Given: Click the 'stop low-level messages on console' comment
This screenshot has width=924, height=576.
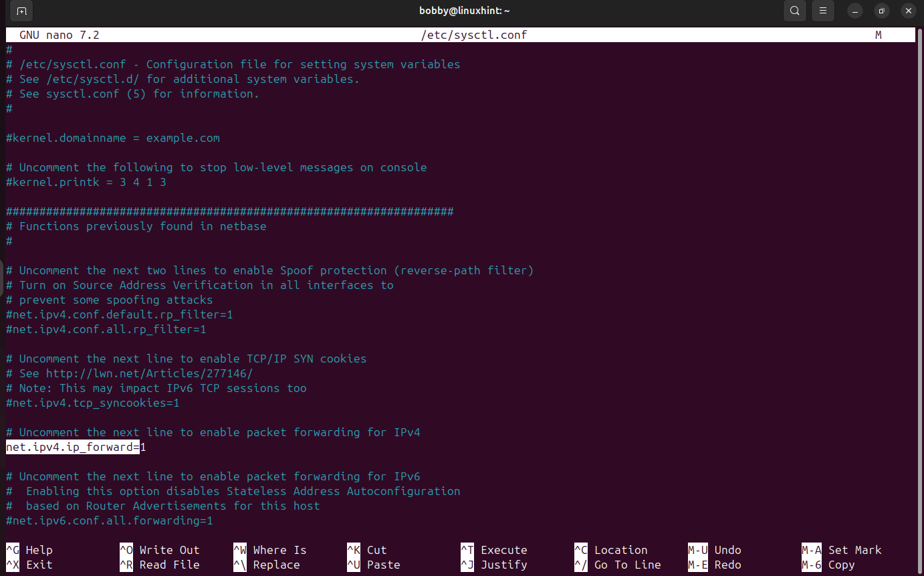Looking at the screenshot, I should [x=217, y=167].
